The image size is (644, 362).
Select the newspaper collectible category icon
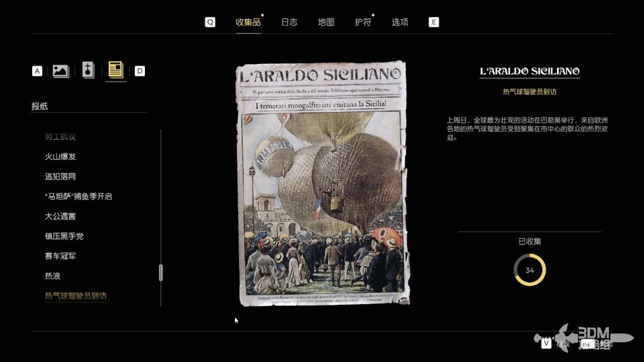[116, 70]
